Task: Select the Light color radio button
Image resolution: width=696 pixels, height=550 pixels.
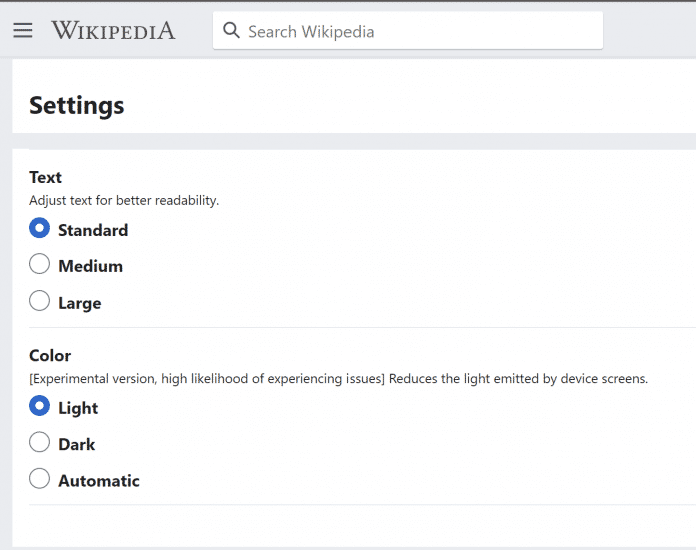Action: pos(40,406)
